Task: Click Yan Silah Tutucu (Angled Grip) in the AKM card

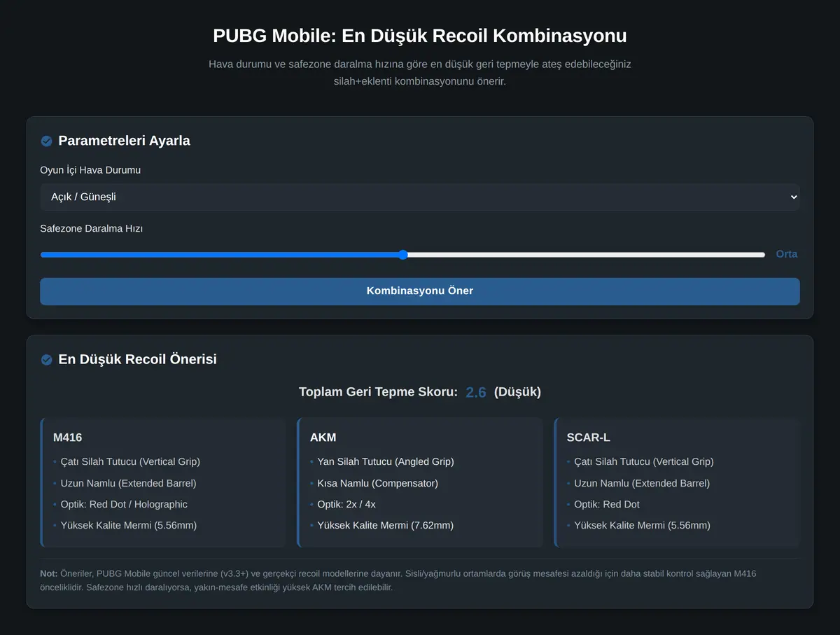Action: pyautogui.click(x=386, y=462)
